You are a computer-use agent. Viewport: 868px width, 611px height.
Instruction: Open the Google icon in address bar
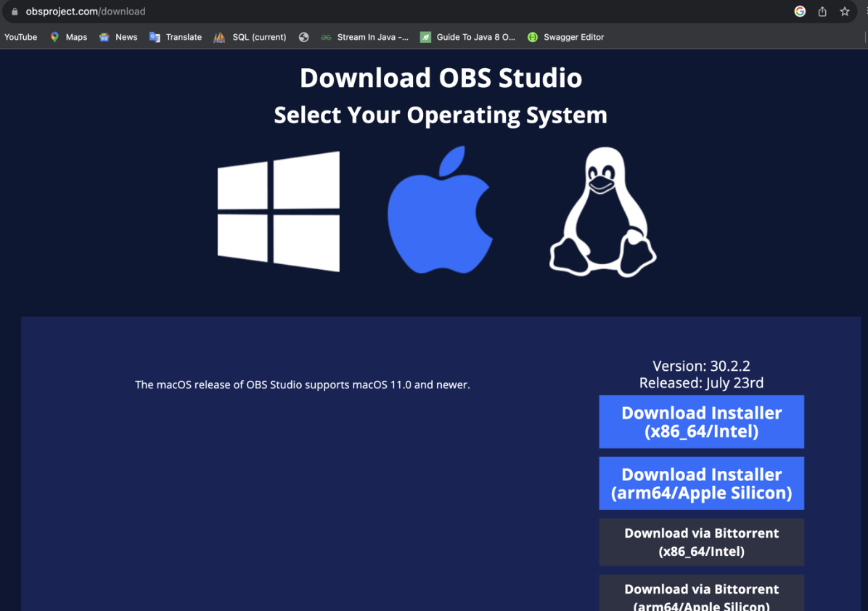[799, 11]
